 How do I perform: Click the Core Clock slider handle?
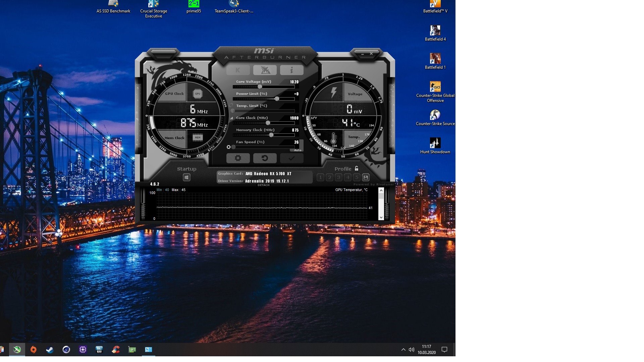coord(268,123)
